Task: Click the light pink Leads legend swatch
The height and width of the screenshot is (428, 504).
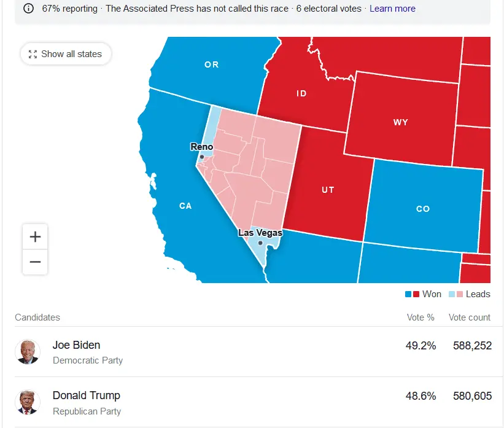Action: coord(460,294)
